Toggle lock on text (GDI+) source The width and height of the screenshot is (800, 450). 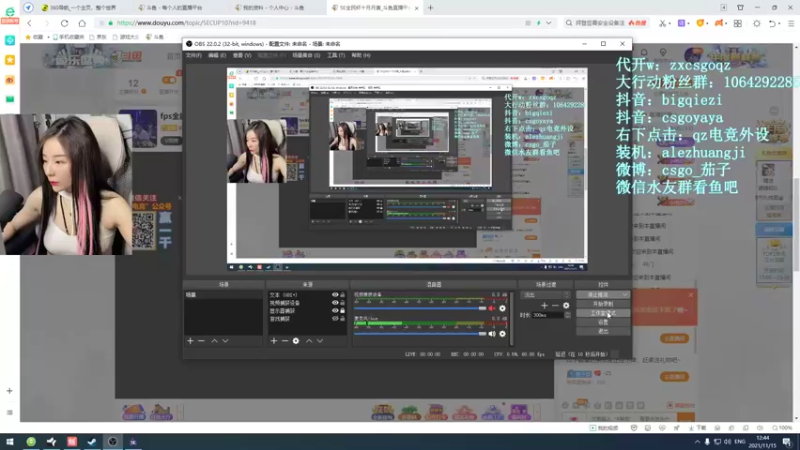coord(343,295)
